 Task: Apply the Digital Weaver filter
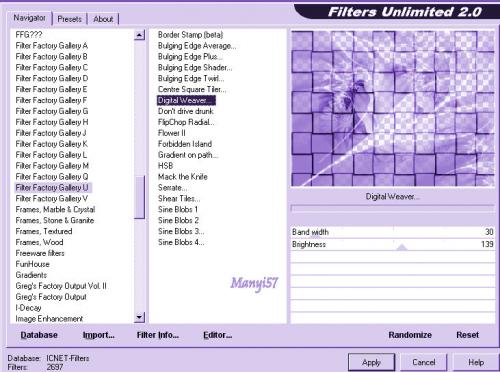(x=371, y=362)
